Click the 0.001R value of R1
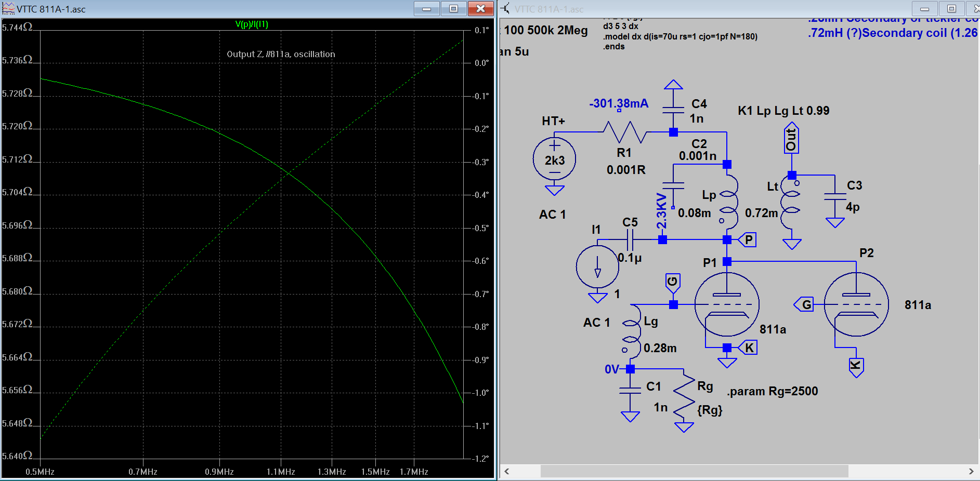 pyautogui.click(x=626, y=170)
